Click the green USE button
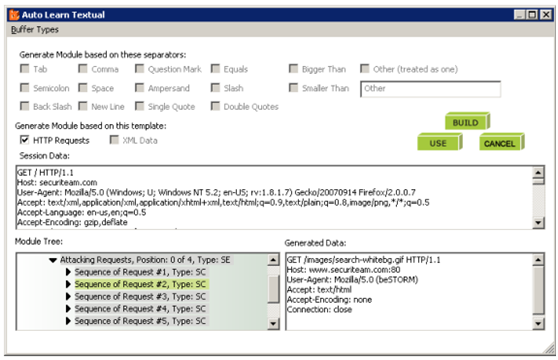 tap(439, 142)
